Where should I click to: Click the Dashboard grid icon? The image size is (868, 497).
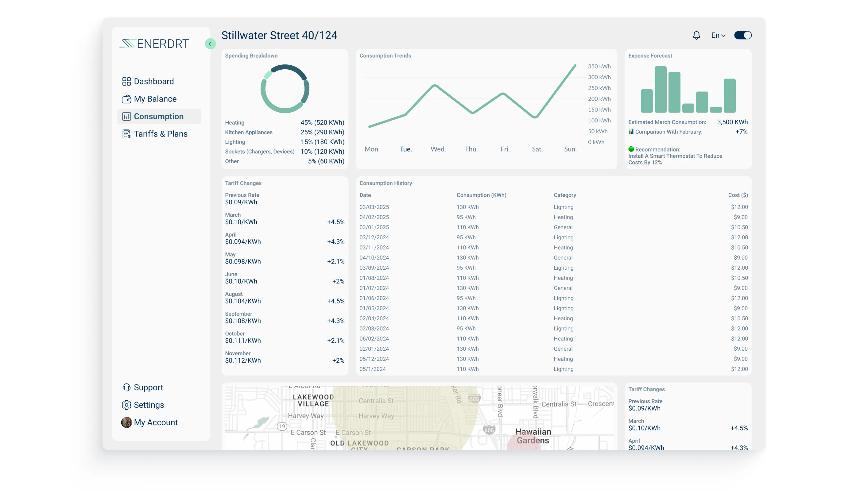tap(126, 81)
